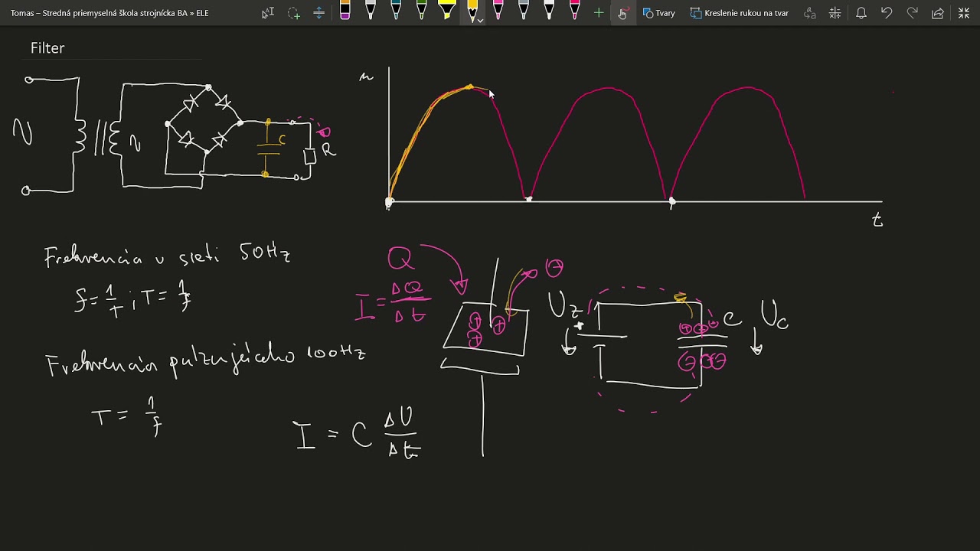The width and height of the screenshot is (980, 551).
Task: Select the object or type text tool
Action: [268, 13]
